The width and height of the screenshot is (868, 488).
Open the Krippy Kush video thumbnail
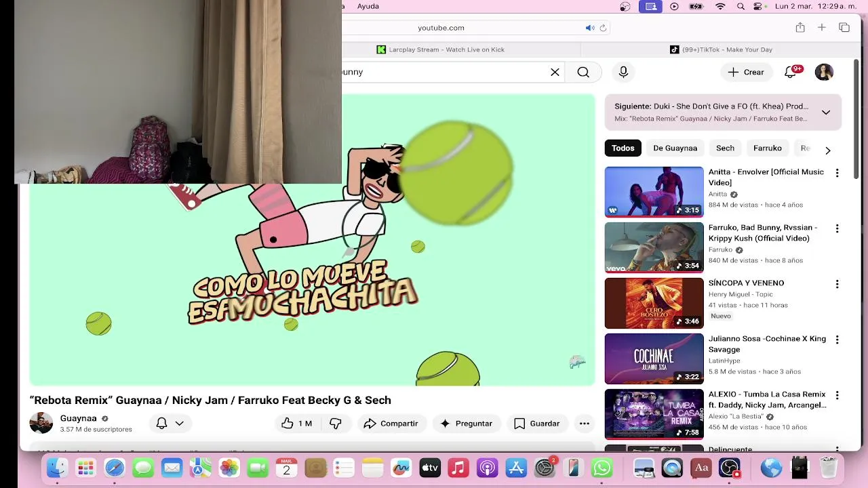pos(654,247)
